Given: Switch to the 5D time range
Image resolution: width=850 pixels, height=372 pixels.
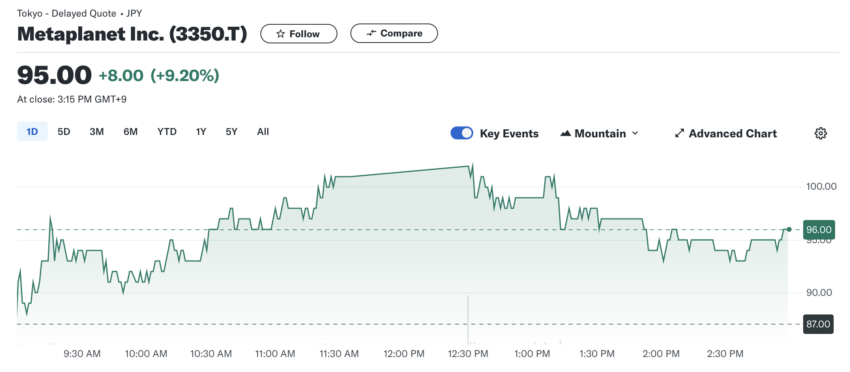Looking at the screenshot, I should point(64,132).
